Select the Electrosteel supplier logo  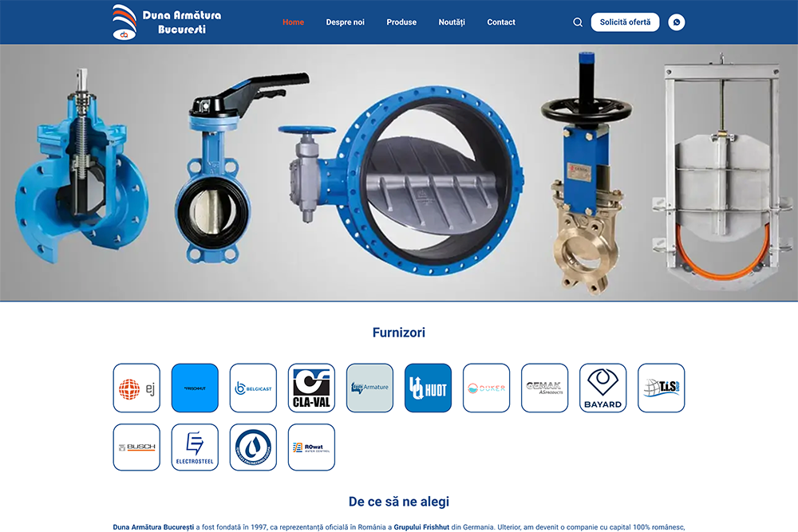pyautogui.click(x=195, y=447)
